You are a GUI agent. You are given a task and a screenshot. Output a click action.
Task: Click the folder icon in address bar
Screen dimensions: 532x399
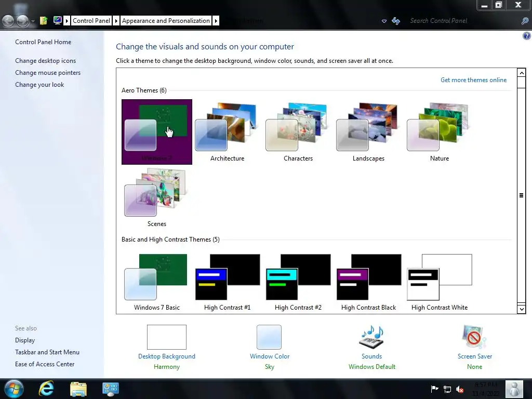tap(44, 21)
